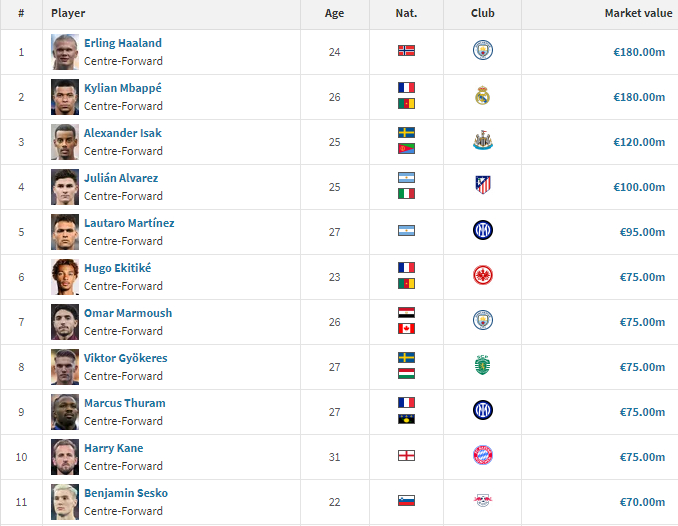Click the Newcastle United crest next to Isak

[x=483, y=141]
